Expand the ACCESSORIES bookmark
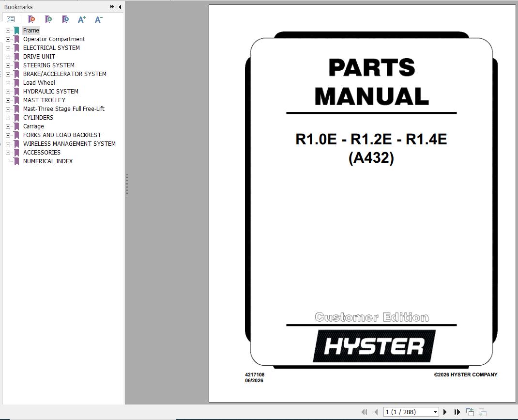518x420 pixels. [8, 153]
